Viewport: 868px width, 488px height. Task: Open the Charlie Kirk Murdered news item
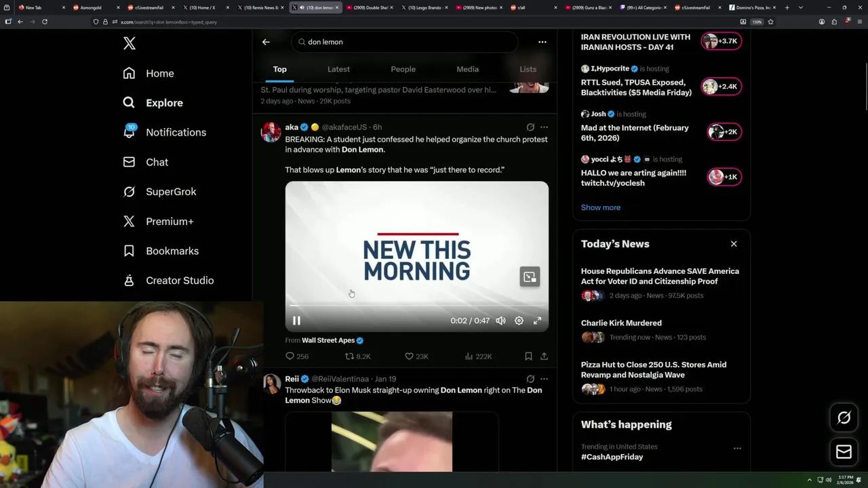tap(621, 323)
